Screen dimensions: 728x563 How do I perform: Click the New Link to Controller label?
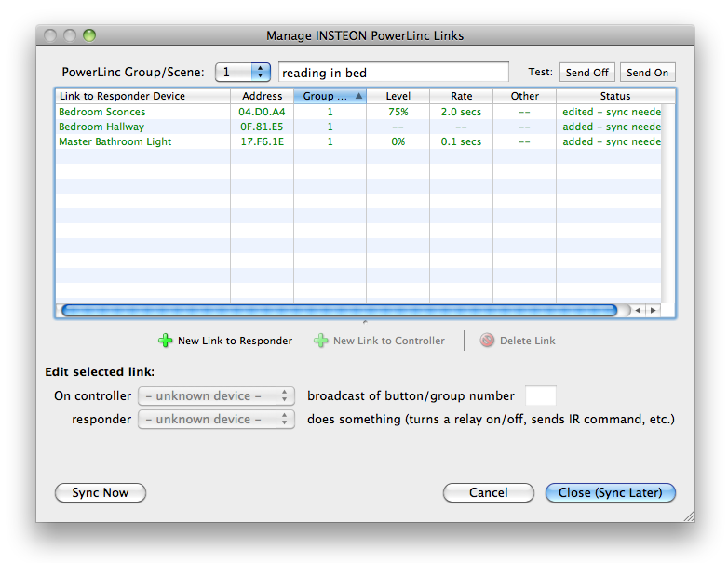[389, 341]
